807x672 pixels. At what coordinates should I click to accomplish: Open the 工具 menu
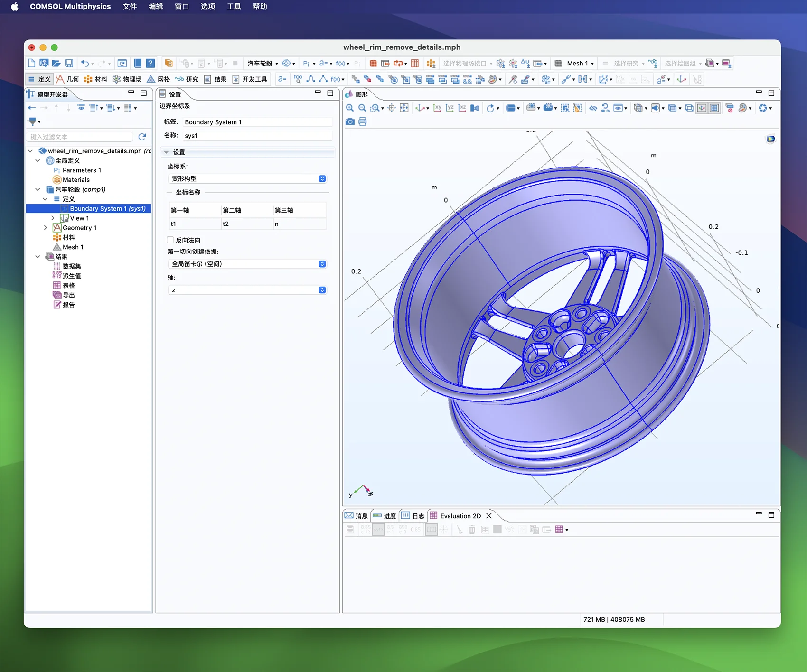point(234,7)
